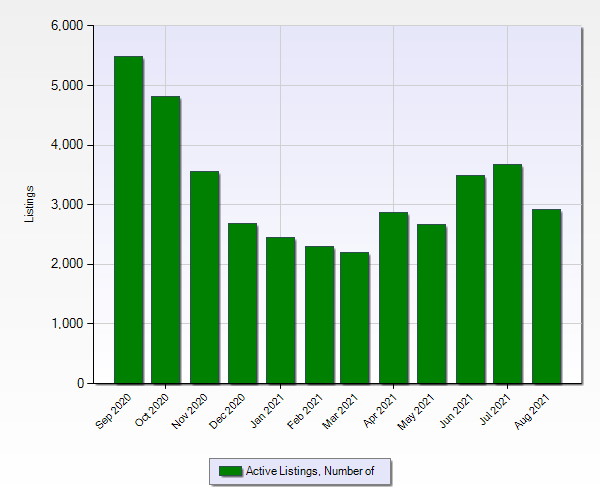
Task: Click the May 2021 bar
Action: click(431, 304)
